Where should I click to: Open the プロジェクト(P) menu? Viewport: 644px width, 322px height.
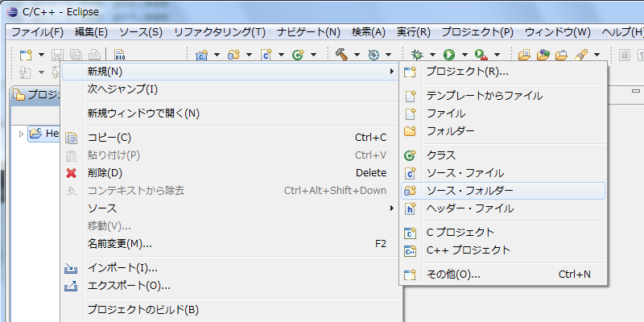(x=477, y=32)
